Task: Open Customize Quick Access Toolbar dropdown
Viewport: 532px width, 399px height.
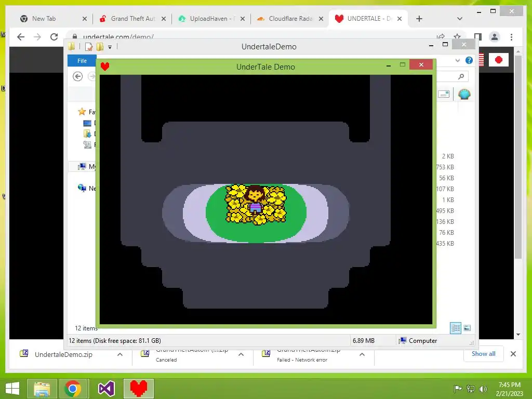Action: [110, 47]
